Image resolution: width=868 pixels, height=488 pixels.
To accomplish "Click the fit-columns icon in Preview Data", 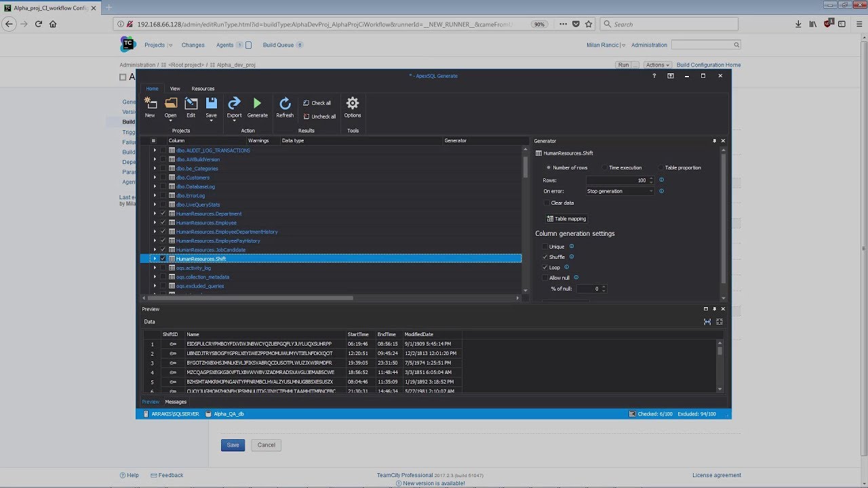I will pos(707,321).
